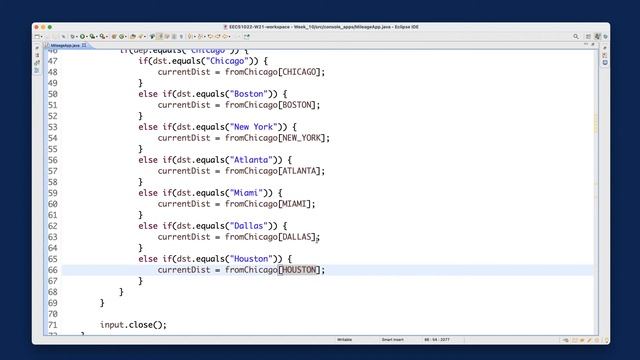Click fromChicago[CHICAGO] on line 48

click(273, 72)
